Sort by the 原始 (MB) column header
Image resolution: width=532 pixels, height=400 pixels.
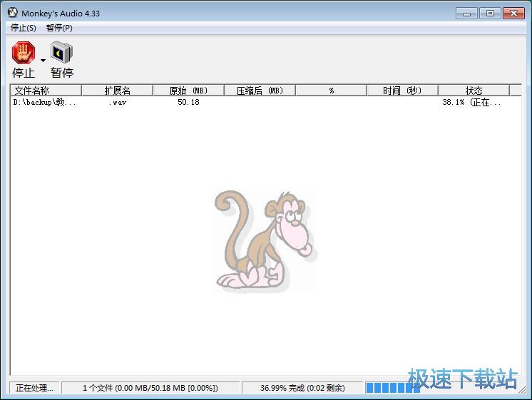[188, 91]
